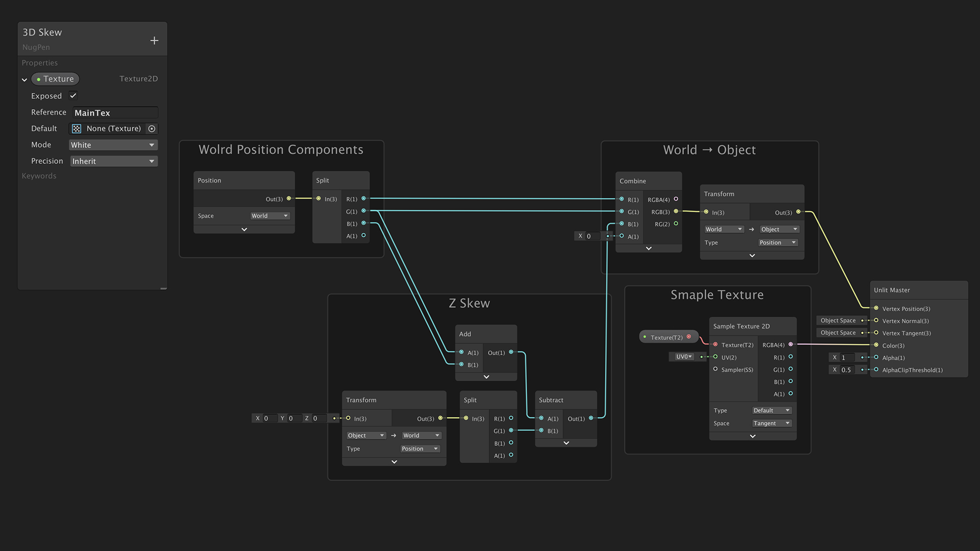This screenshot has height=551, width=980.
Task: Click the Position node Out(3) port
Action: (289, 198)
